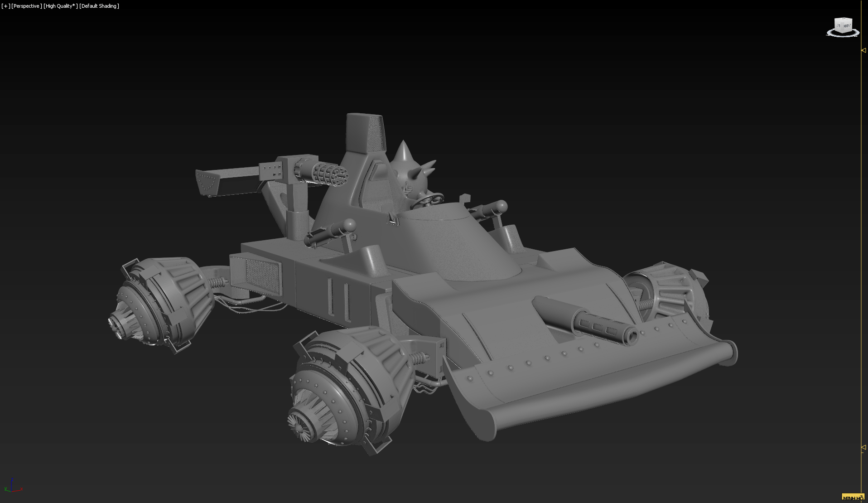Select the mesh grille on the car's side

point(261,273)
